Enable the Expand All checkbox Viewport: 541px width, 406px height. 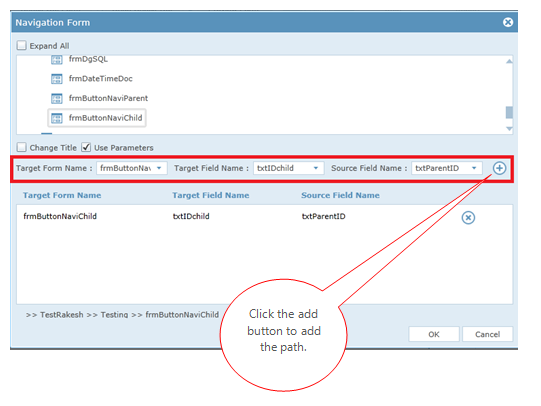21,45
